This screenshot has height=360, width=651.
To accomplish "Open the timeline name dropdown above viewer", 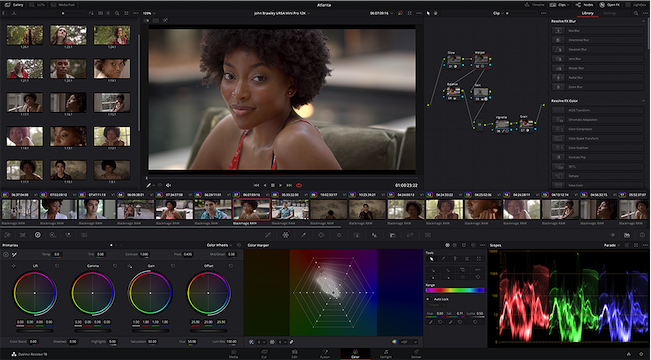I will click(282, 13).
